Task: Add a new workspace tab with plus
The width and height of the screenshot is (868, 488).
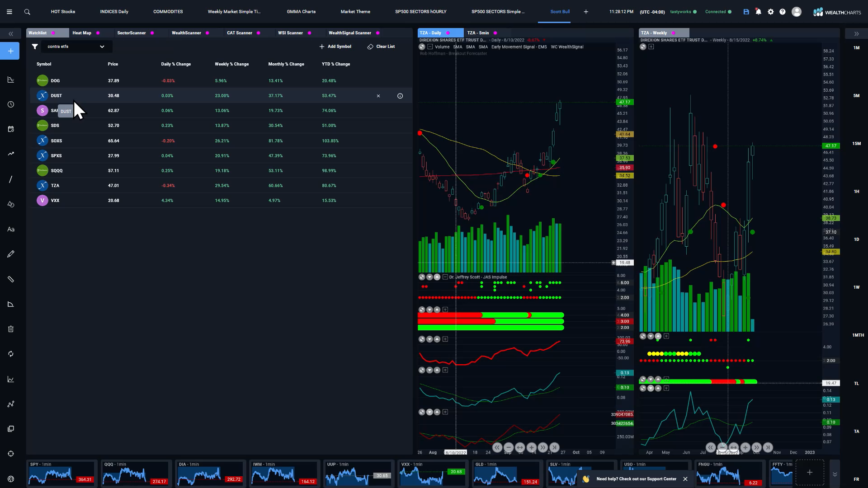Action: click(586, 12)
